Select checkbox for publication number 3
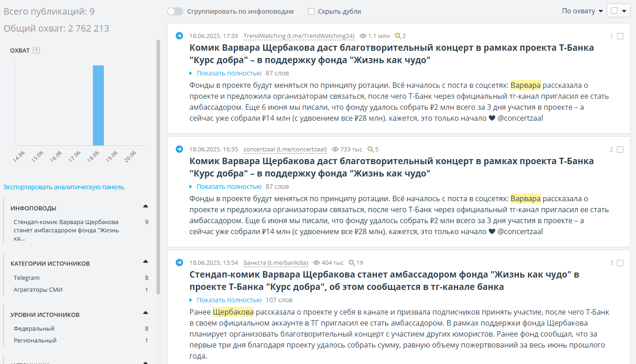The height and width of the screenshot is (364, 636). click(x=620, y=263)
